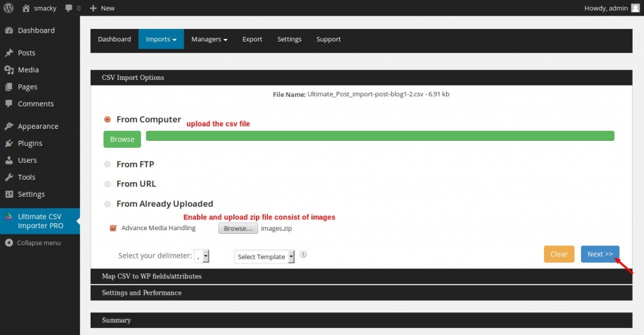Open Appearance in the sidebar menu
The image size is (644, 335).
click(x=38, y=126)
